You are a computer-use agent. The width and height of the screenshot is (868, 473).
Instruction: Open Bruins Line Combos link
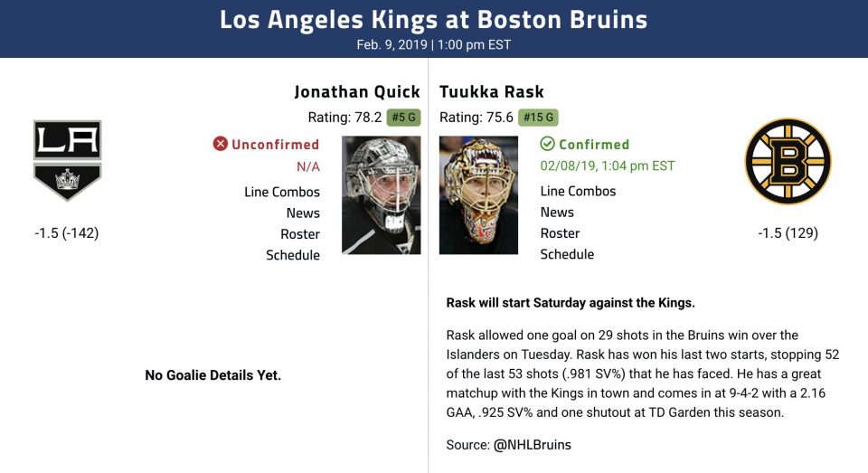pyautogui.click(x=578, y=191)
